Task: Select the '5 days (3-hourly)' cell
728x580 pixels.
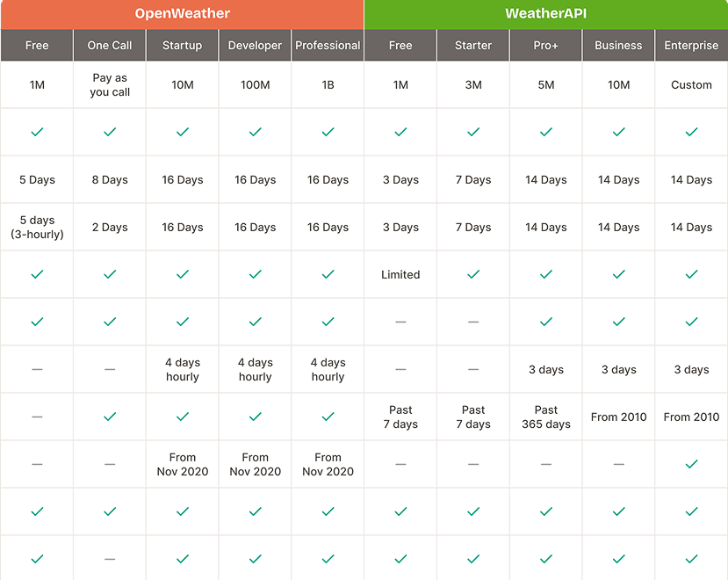Action: (37, 227)
